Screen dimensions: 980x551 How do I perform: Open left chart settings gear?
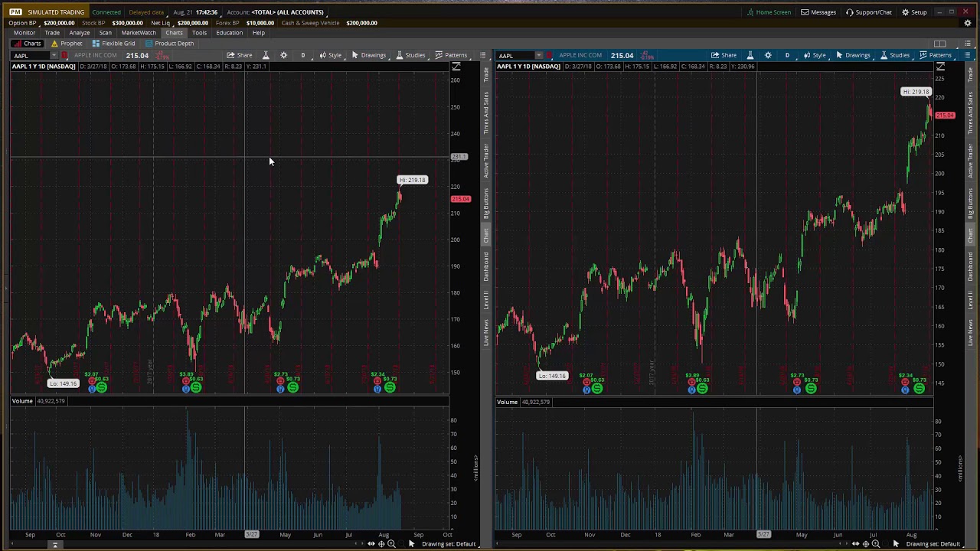283,55
